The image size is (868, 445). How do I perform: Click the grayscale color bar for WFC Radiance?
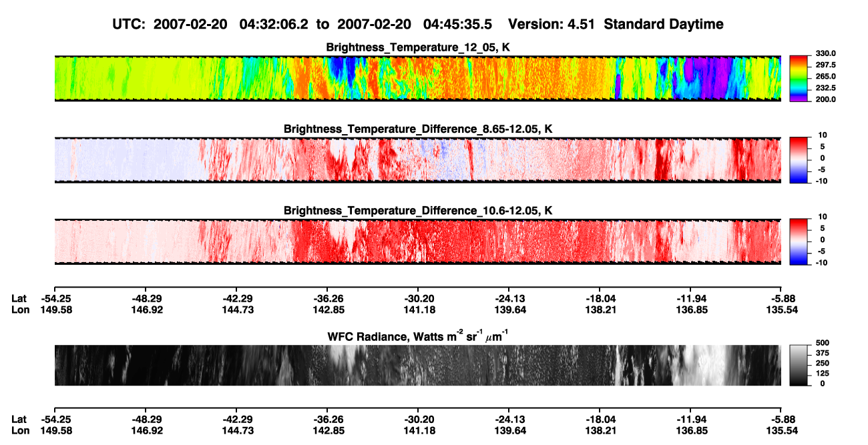798,366
